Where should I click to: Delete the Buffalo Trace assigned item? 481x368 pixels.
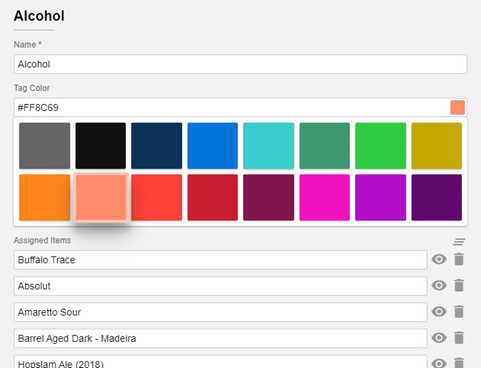click(x=459, y=259)
